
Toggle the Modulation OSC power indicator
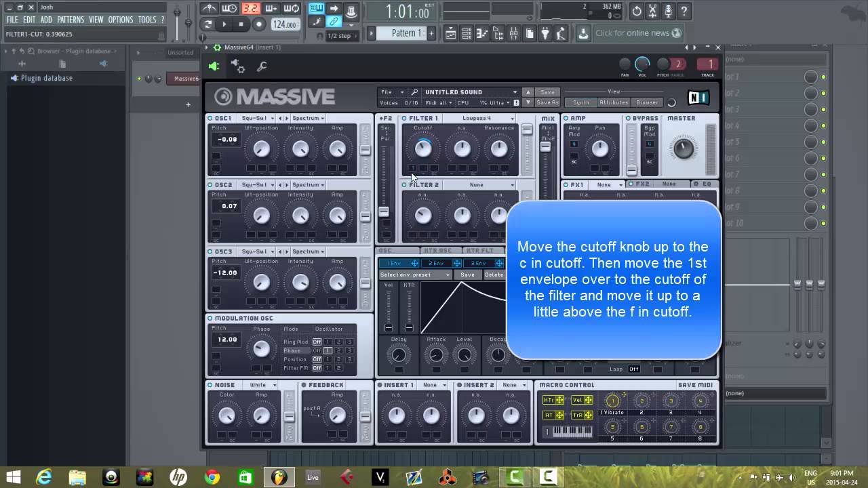(210, 318)
